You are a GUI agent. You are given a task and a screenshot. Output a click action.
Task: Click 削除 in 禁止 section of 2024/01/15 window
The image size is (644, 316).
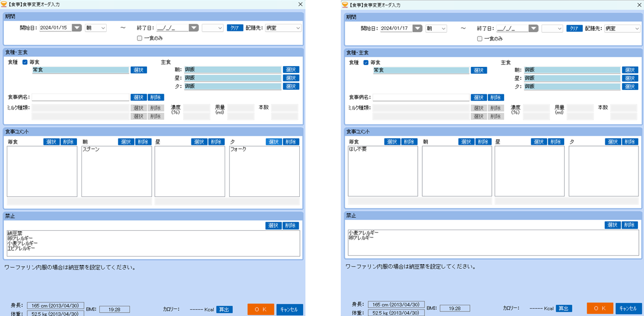291,226
